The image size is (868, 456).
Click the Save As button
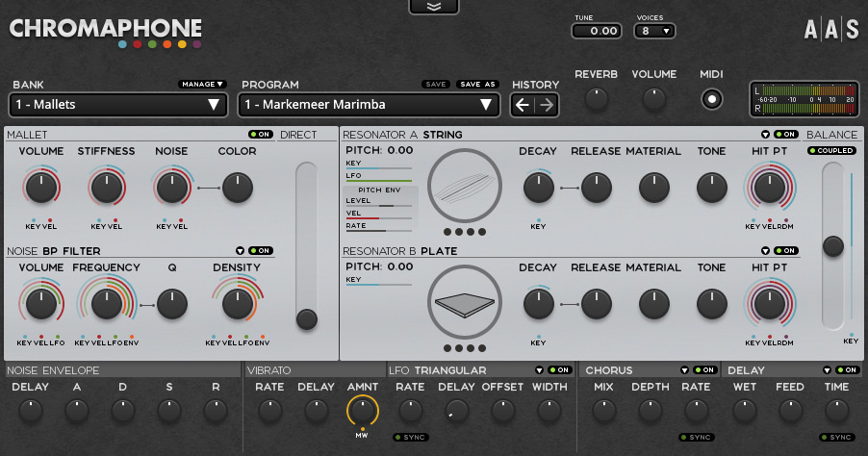pyautogui.click(x=477, y=85)
